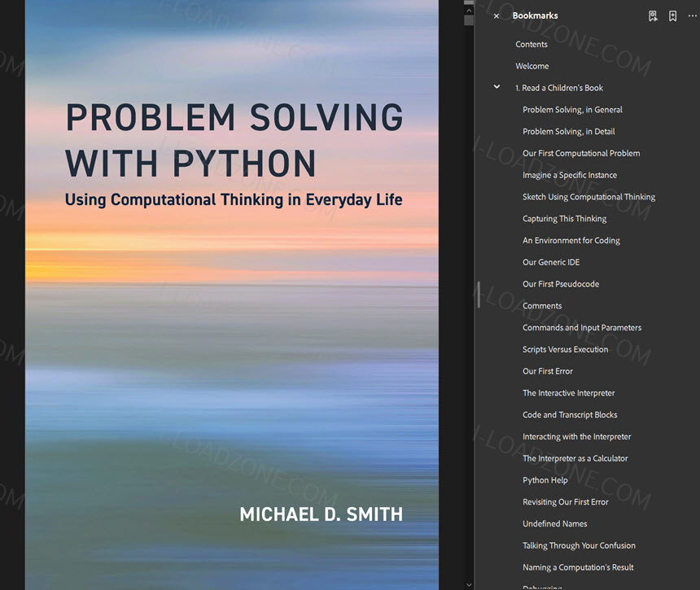This screenshot has height=590, width=700.
Task: Jump to 'Scripts Versus Execution'
Action: pyautogui.click(x=565, y=349)
